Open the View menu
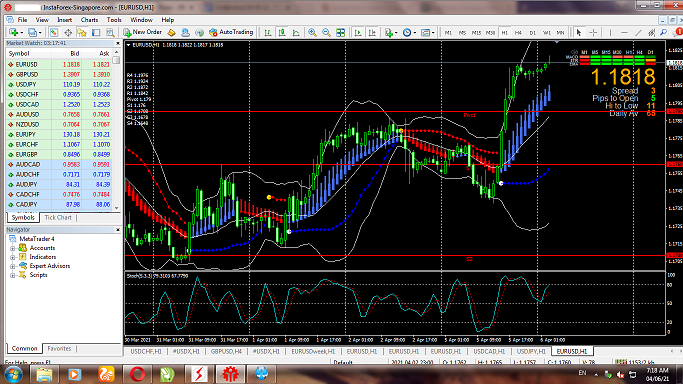Screen dimensions: 683x384 42,20
